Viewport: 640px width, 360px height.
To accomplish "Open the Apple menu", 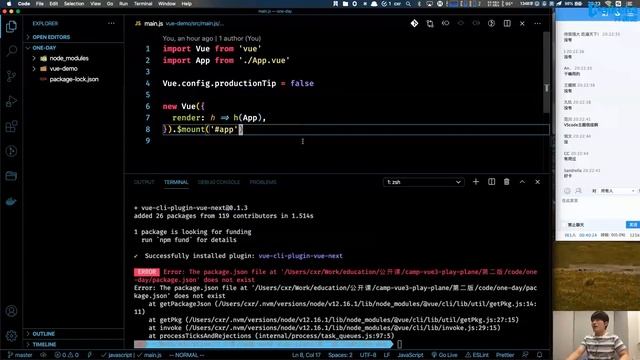I will tap(9, 4).
